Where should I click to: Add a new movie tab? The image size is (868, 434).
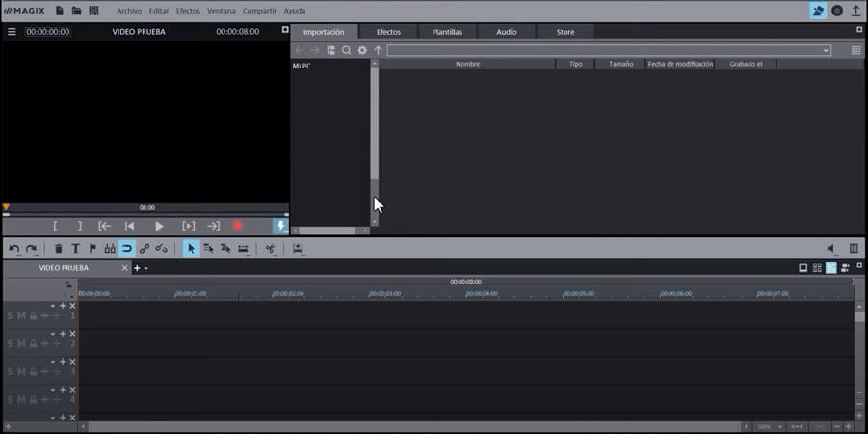138,268
